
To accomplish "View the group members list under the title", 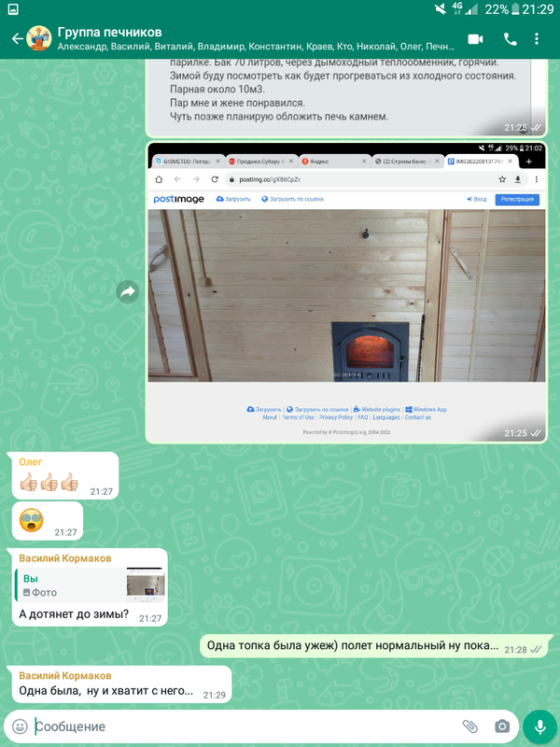I will [x=256, y=47].
